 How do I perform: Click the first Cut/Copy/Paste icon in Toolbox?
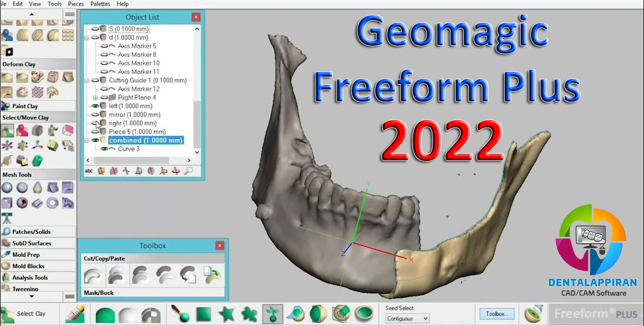click(93, 275)
